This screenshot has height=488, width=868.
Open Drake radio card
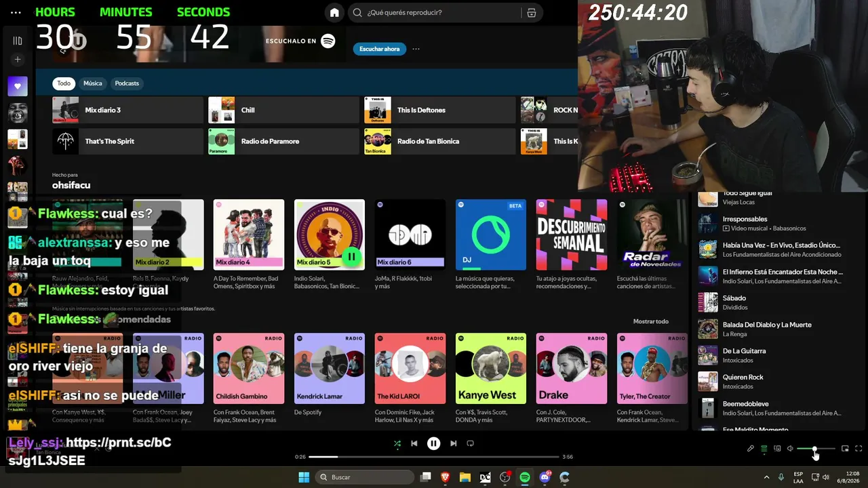(x=572, y=378)
